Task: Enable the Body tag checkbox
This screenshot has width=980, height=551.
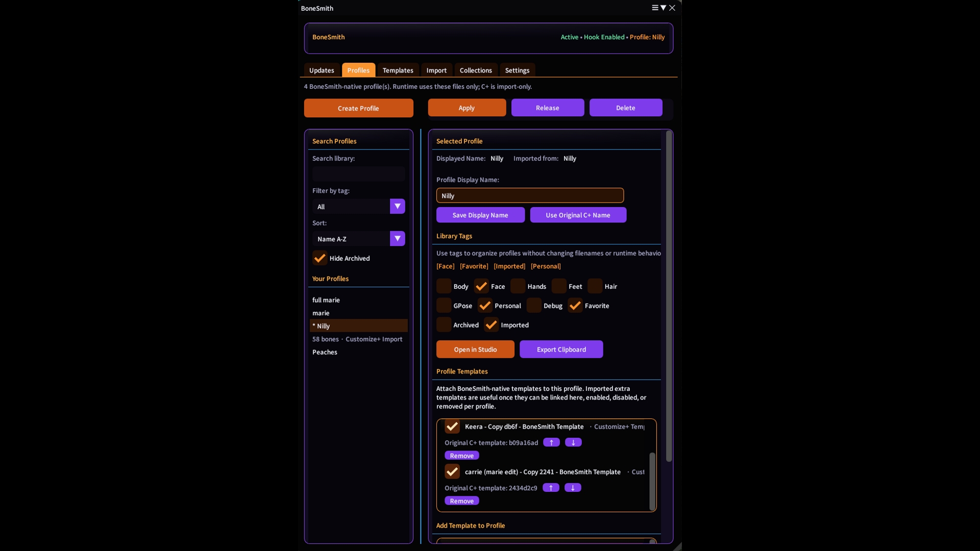Action: 444,286
